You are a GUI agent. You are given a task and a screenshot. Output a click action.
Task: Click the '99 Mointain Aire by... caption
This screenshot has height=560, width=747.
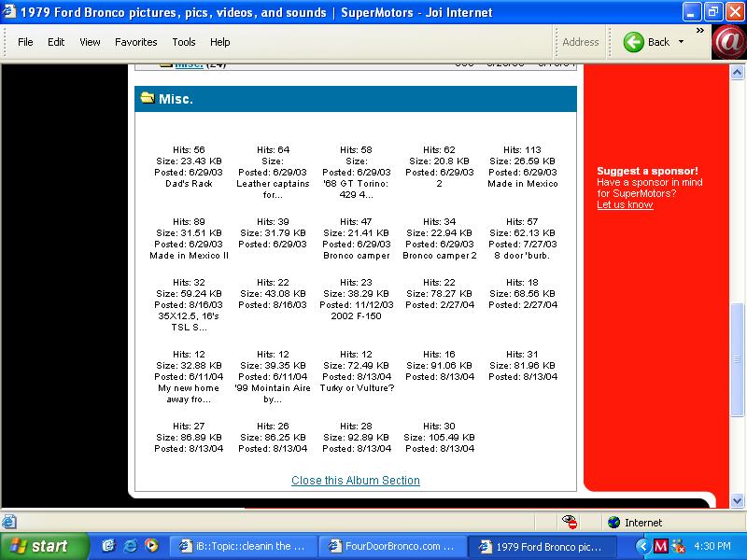coord(273,394)
